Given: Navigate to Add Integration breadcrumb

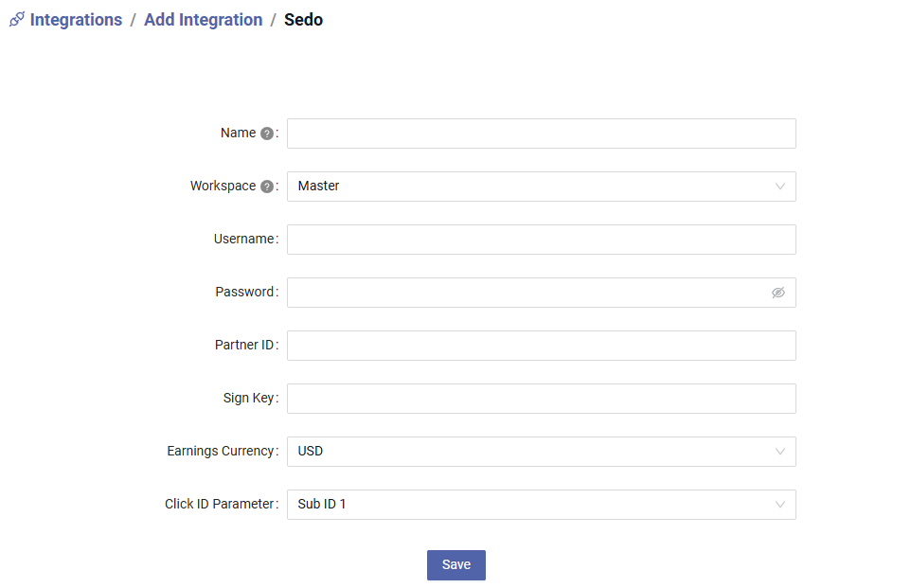Looking at the screenshot, I should pos(204,20).
